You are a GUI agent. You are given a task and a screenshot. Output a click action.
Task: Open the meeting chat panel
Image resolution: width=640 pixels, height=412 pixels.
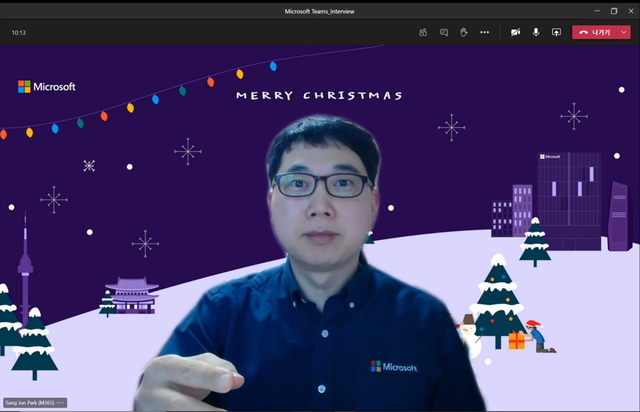click(x=444, y=32)
